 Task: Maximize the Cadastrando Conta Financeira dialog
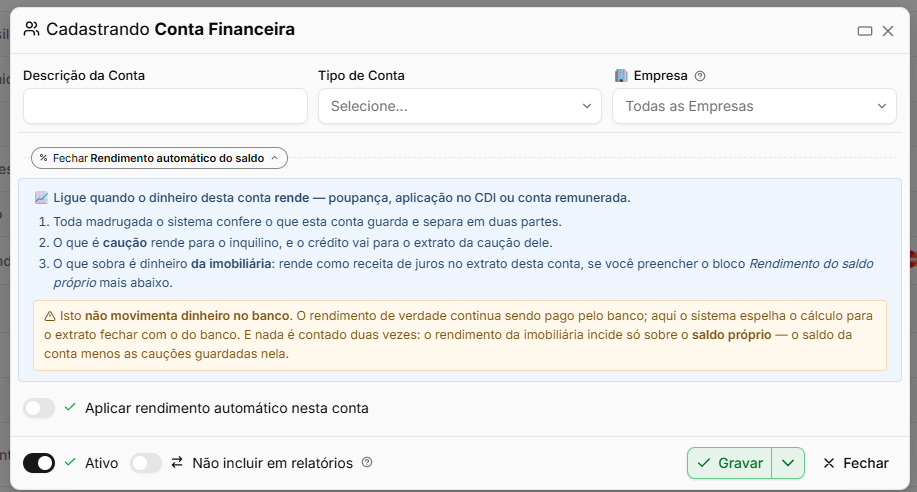point(865,31)
